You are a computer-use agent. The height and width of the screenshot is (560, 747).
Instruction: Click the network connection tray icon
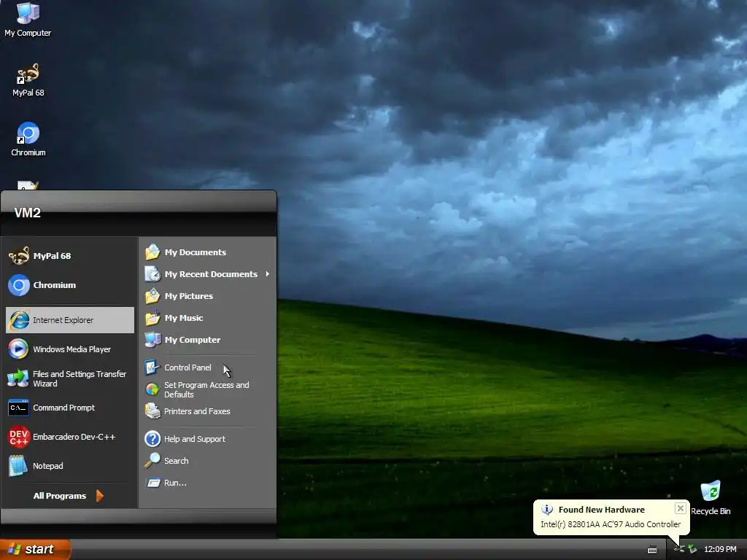point(679,549)
